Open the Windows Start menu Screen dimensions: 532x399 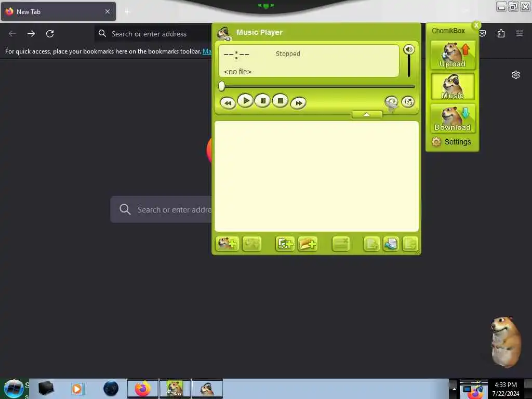click(14, 389)
